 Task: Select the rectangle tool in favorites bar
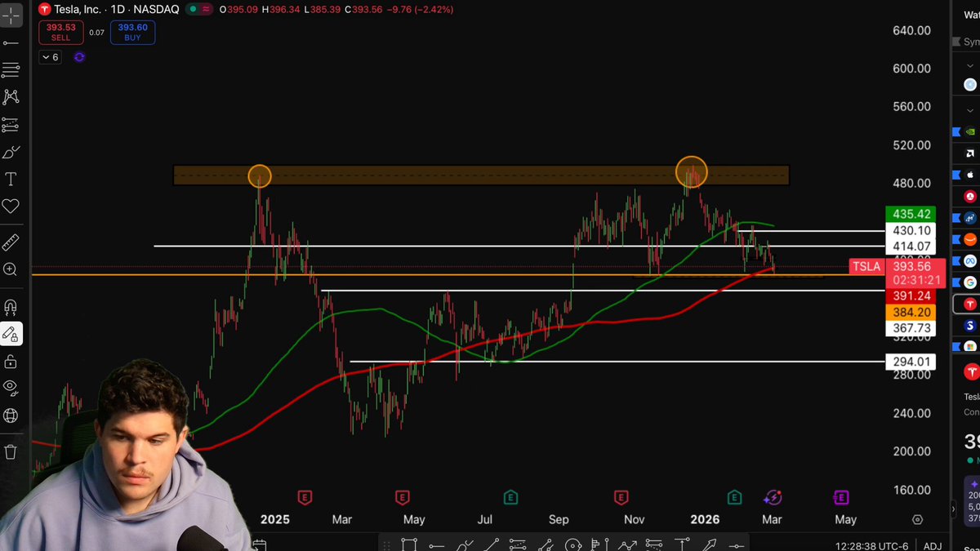[409, 545]
